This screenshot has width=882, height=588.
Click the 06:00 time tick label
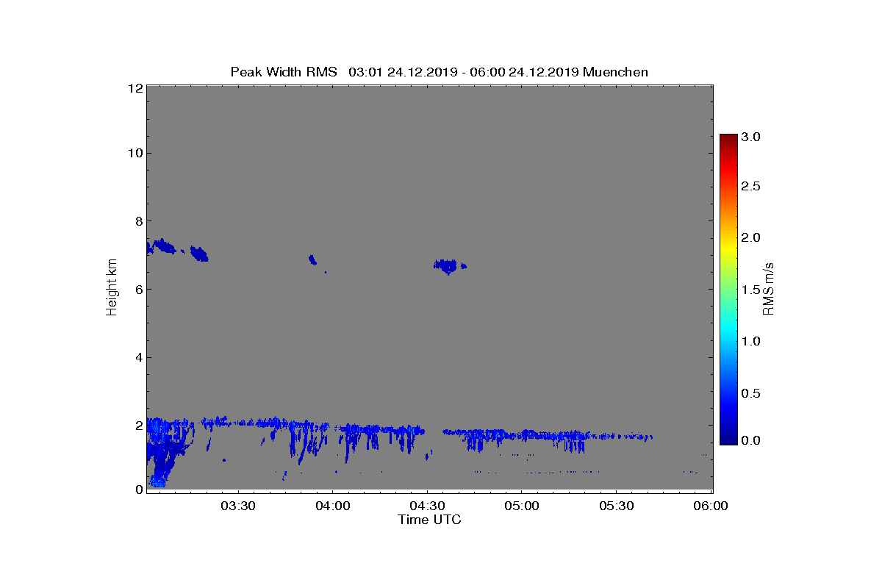coord(711,506)
